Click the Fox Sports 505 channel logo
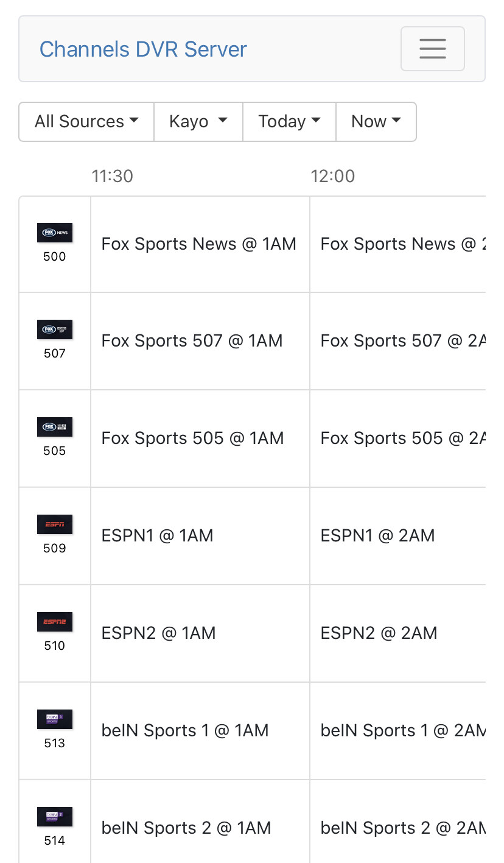504x863 pixels. coord(55,428)
